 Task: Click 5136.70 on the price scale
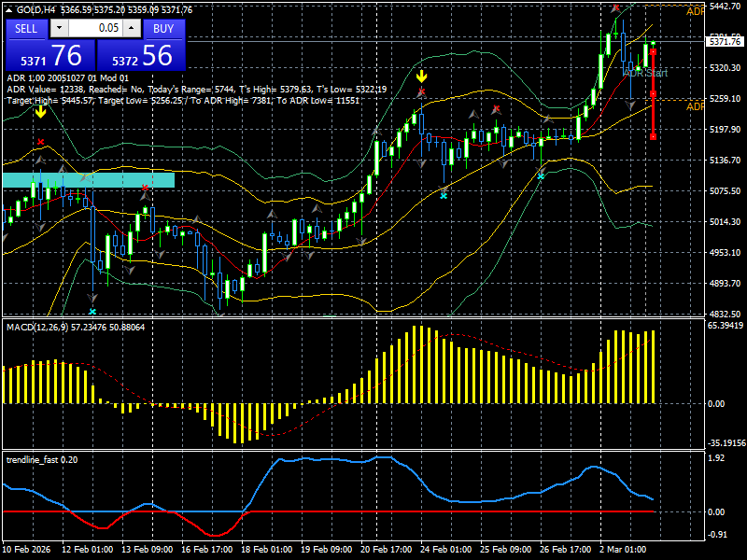tap(725, 161)
